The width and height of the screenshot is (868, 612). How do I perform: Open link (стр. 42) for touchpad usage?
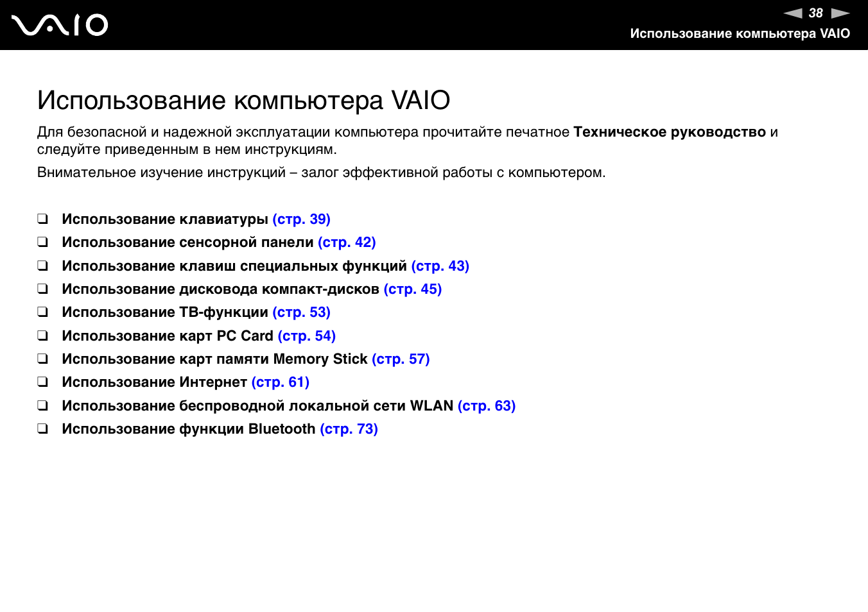347,242
